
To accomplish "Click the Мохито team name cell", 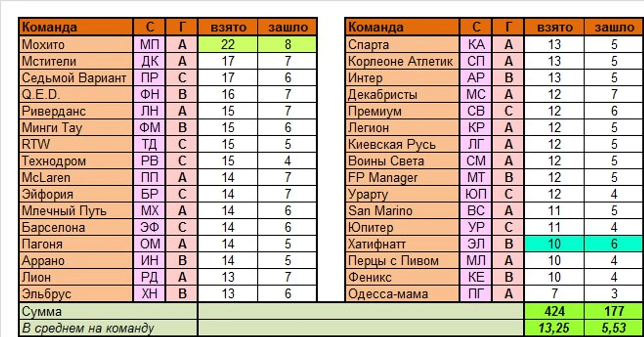I will click(75, 45).
